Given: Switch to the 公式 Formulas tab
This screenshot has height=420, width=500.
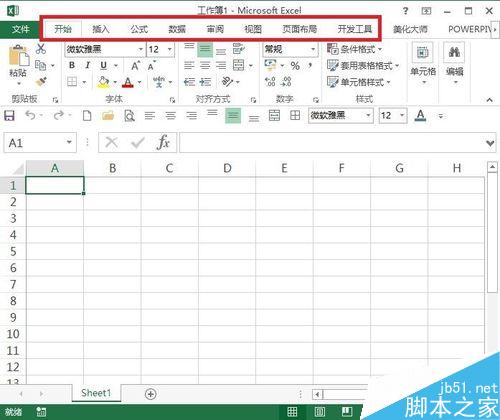Looking at the screenshot, I should point(139,29).
